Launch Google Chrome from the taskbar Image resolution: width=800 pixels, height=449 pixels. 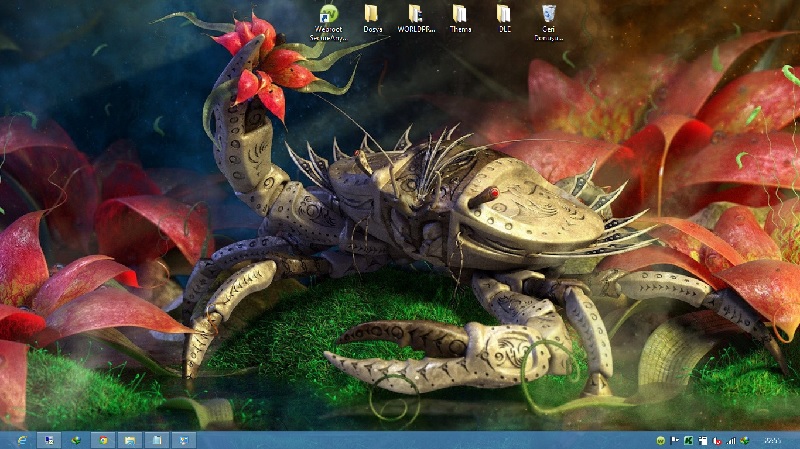click(x=102, y=440)
